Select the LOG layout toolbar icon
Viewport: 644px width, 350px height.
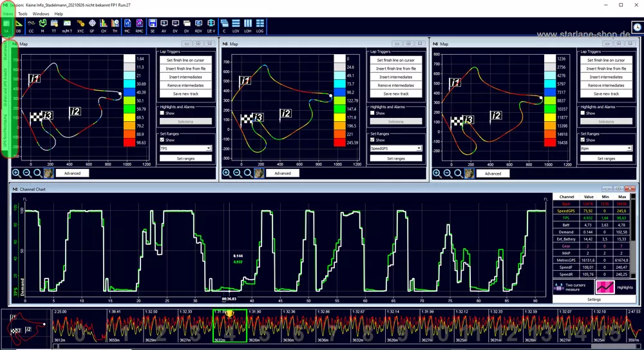coord(260,26)
